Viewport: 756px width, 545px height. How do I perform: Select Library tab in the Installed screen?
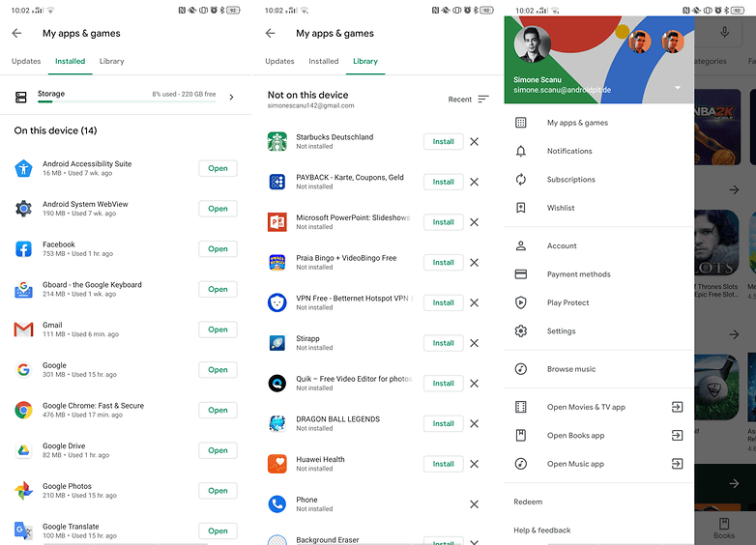pyautogui.click(x=112, y=61)
